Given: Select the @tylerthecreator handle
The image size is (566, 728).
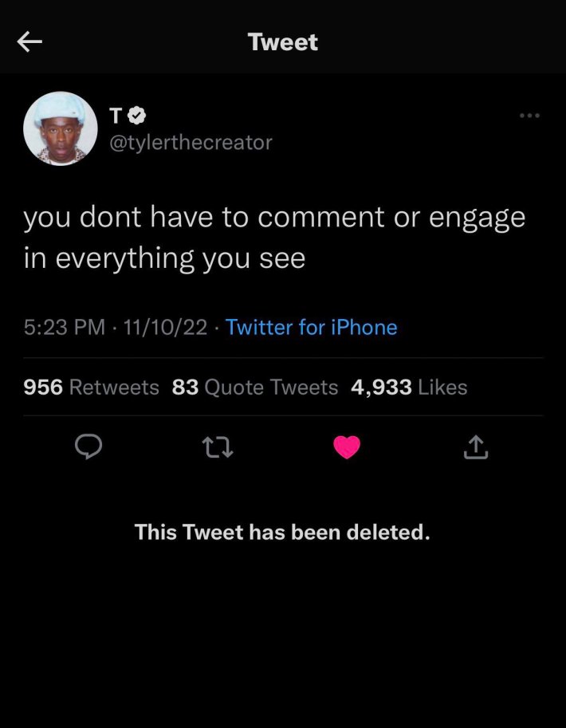Looking at the screenshot, I should click(191, 142).
